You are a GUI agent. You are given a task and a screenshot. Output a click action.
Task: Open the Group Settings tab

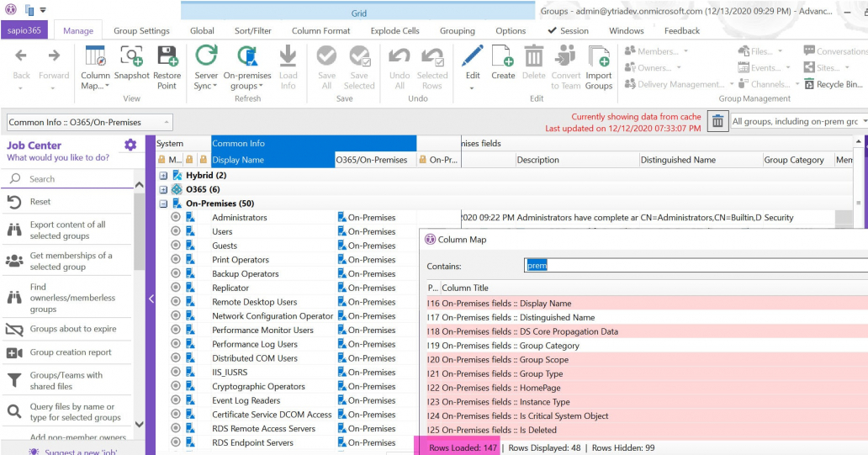(141, 30)
